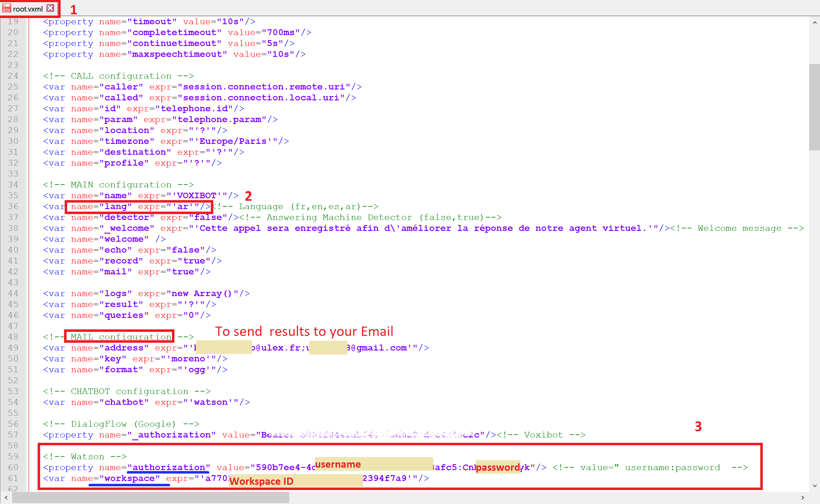The image size is (820, 504).
Task: Click the red unsaved-file disk icon on tab
Action: (x=7, y=8)
